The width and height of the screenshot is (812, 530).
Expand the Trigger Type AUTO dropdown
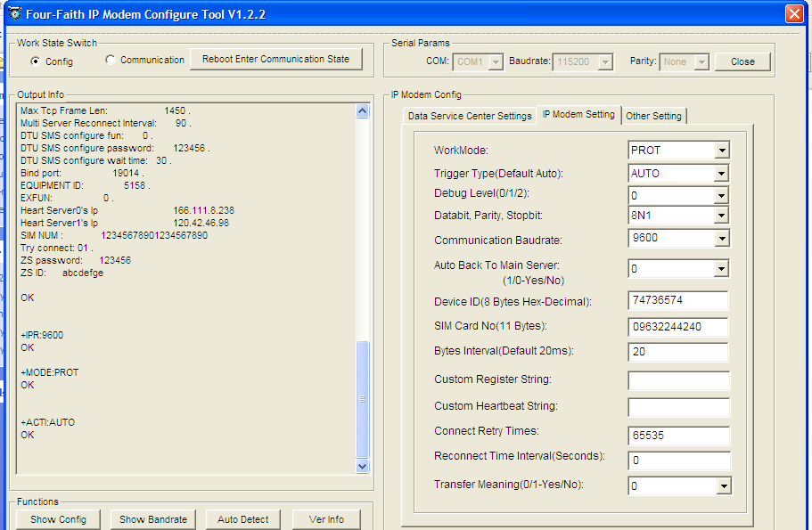(x=721, y=174)
